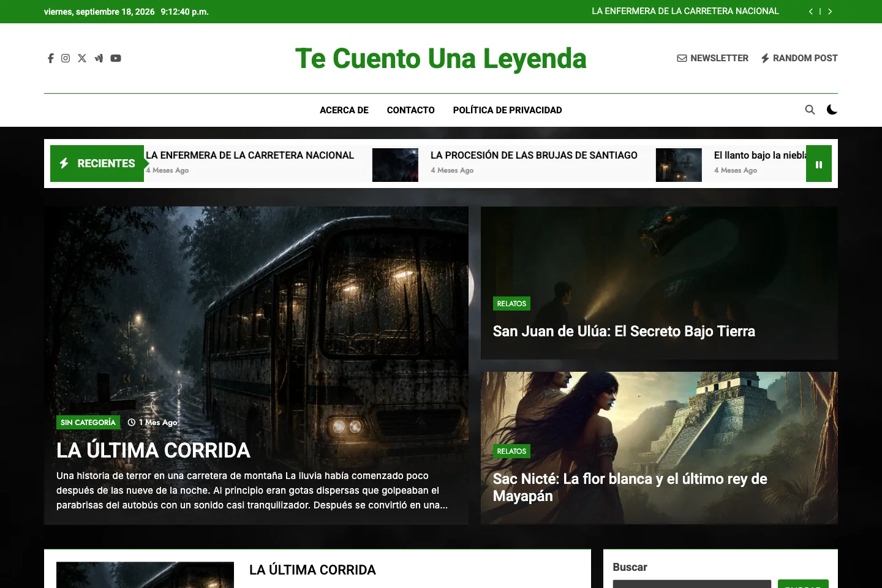Go to the YouTube channel icon
Screen dimensions: 882x588
[x=116, y=58]
